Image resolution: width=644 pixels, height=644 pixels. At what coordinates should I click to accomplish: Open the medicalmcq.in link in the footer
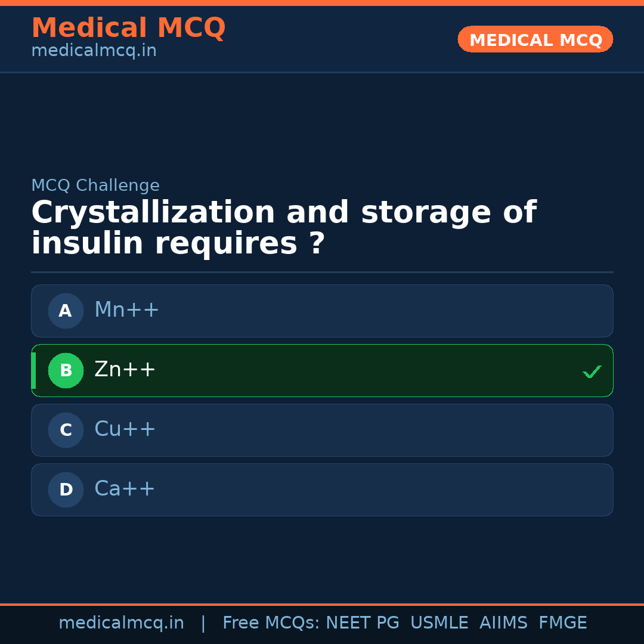121,623
